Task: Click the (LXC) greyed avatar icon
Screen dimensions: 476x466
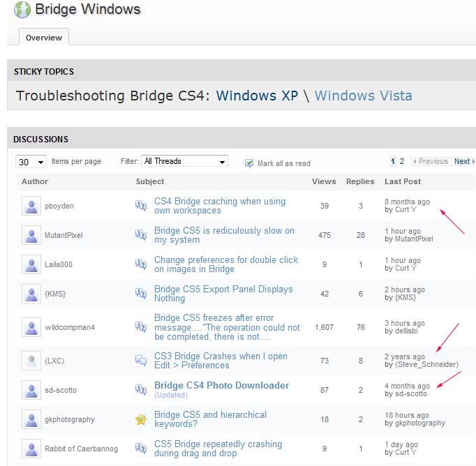Action: click(31, 361)
